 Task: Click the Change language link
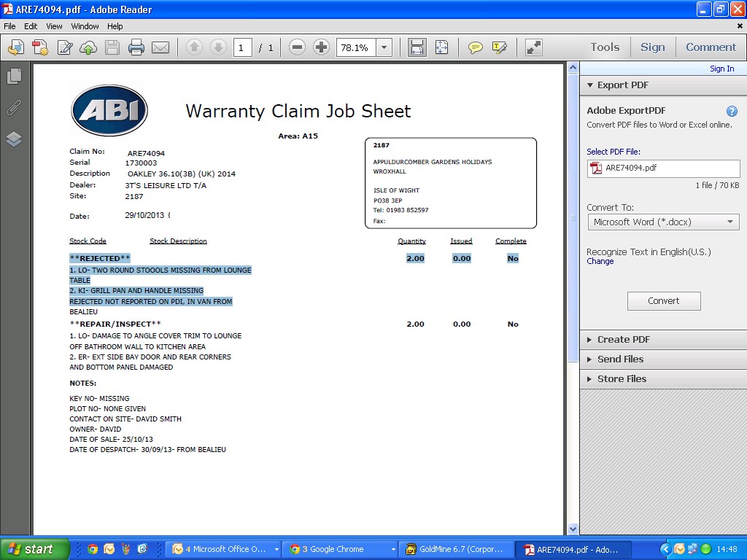coord(600,262)
